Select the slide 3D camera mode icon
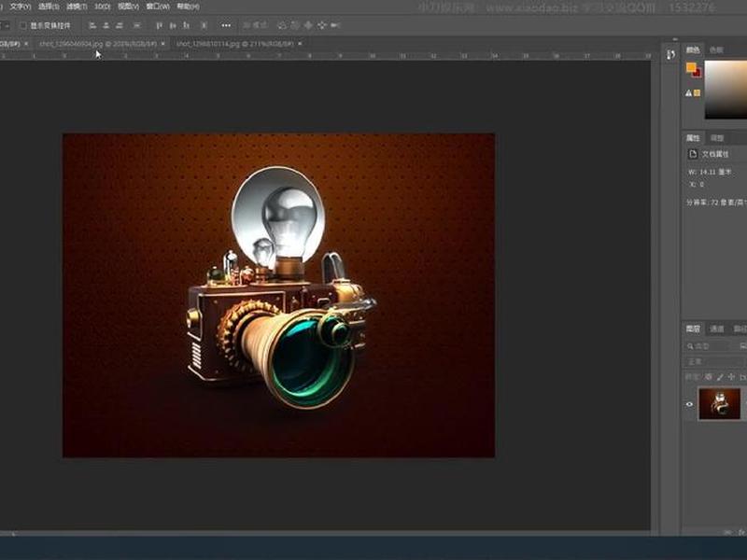Image resolution: width=747 pixels, height=560 pixels. pyautogui.click(x=322, y=25)
